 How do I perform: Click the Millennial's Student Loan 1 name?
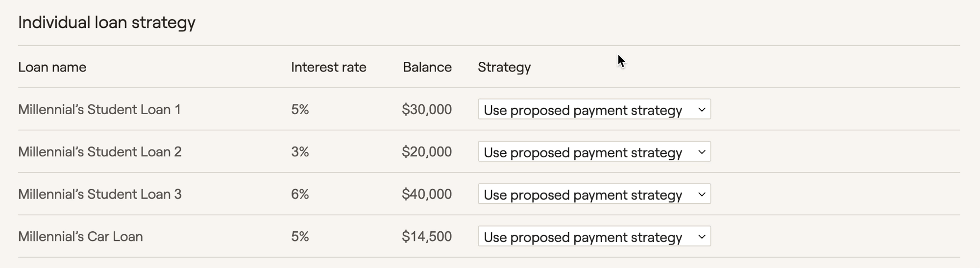point(99,109)
